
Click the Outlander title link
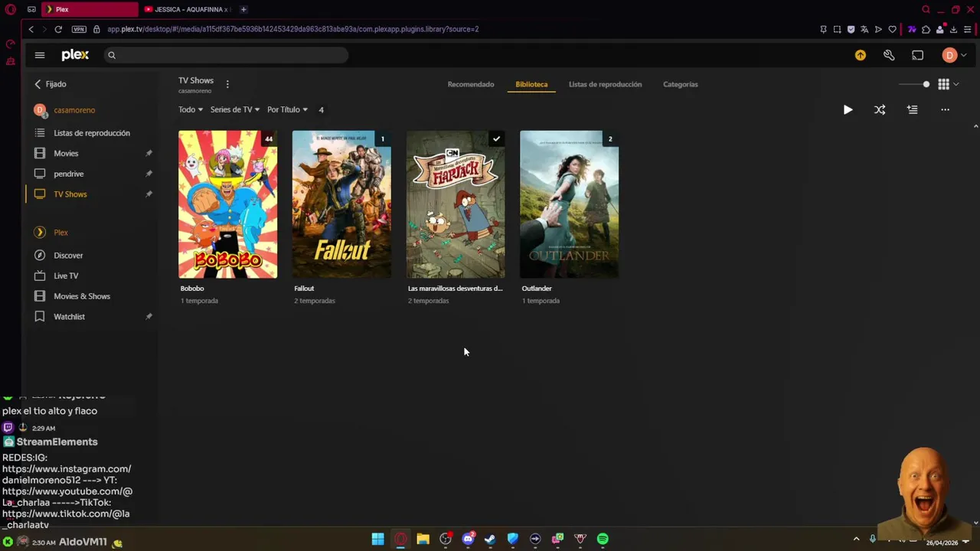(537, 289)
